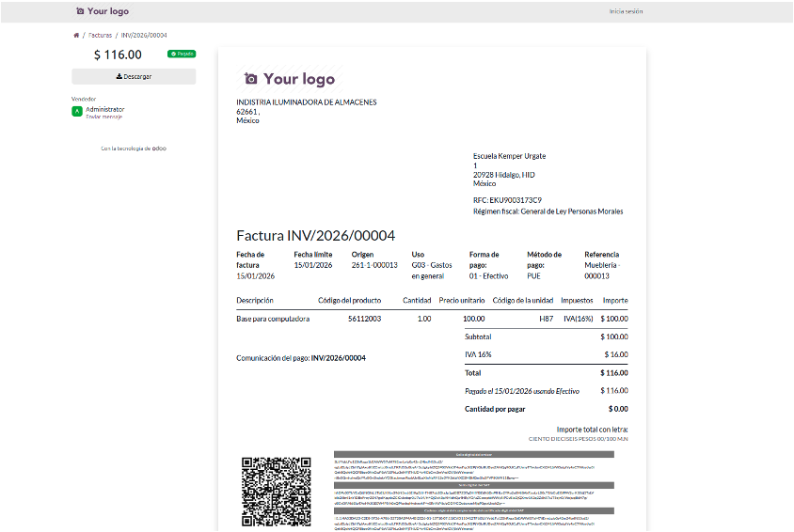This screenshot has height=532, width=794.
Task: Click the $ 116.00 amount heading
Action: click(x=118, y=55)
